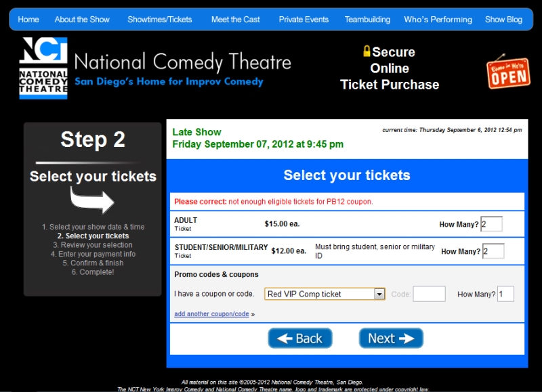Go to About the Show page

tap(82, 20)
